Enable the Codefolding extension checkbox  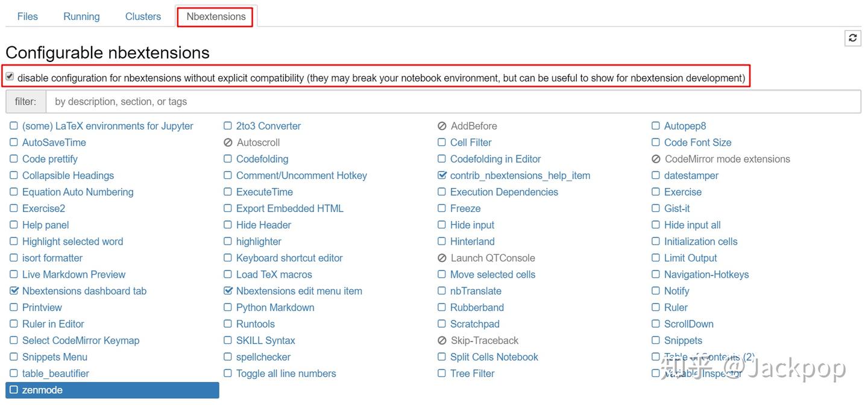click(228, 159)
